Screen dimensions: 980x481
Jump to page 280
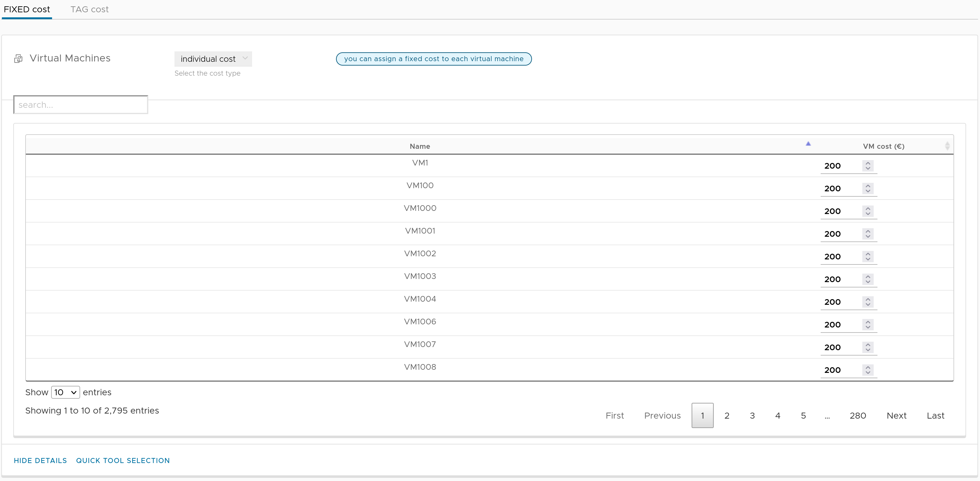(858, 416)
